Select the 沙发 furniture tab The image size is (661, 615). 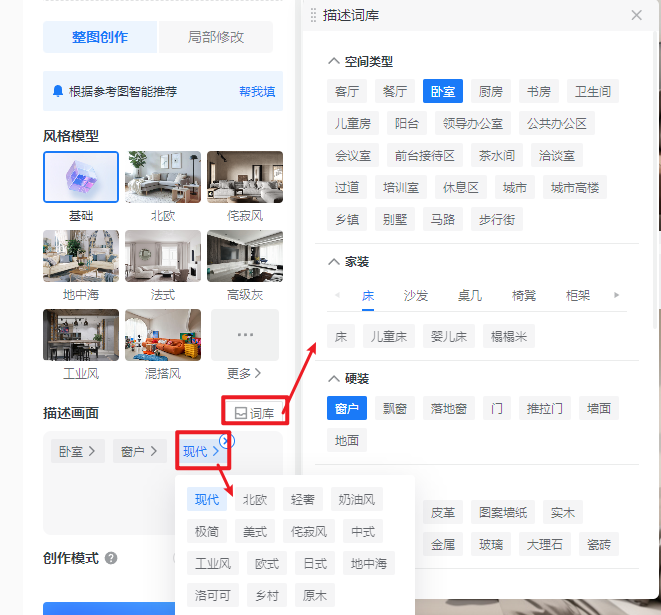pyautogui.click(x=416, y=295)
